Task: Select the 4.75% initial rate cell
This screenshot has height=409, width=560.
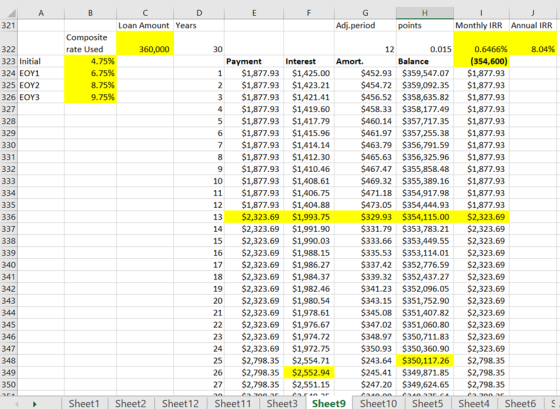Action: point(90,61)
